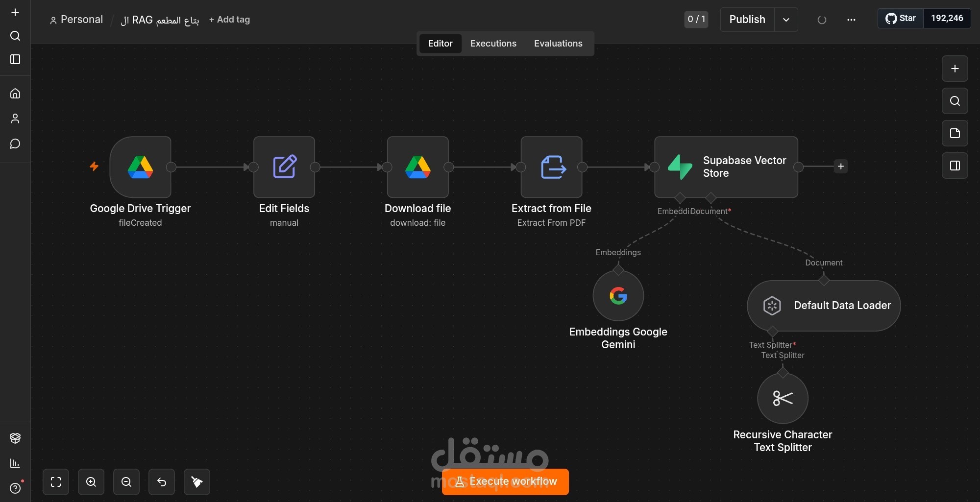Click the fit-to-view canvas button

(x=56, y=482)
